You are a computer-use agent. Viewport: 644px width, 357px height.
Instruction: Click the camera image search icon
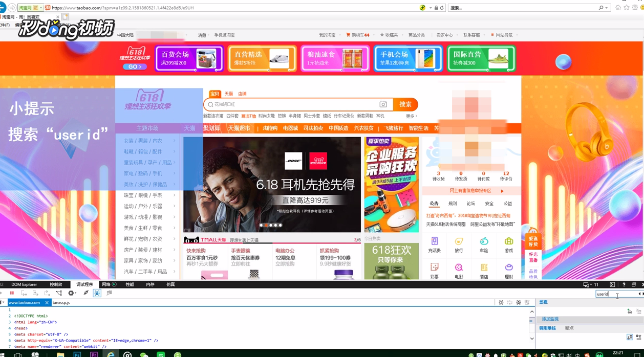(x=383, y=104)
